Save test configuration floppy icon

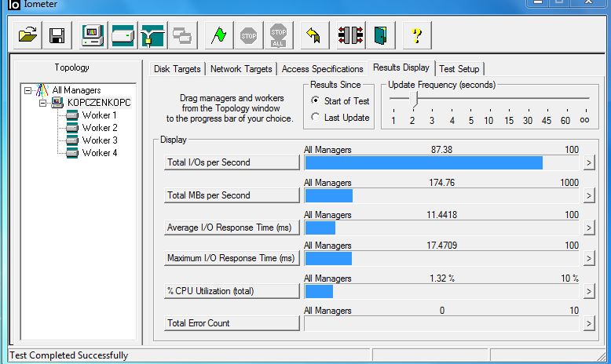pyautogui.click(x=57, y=35)
